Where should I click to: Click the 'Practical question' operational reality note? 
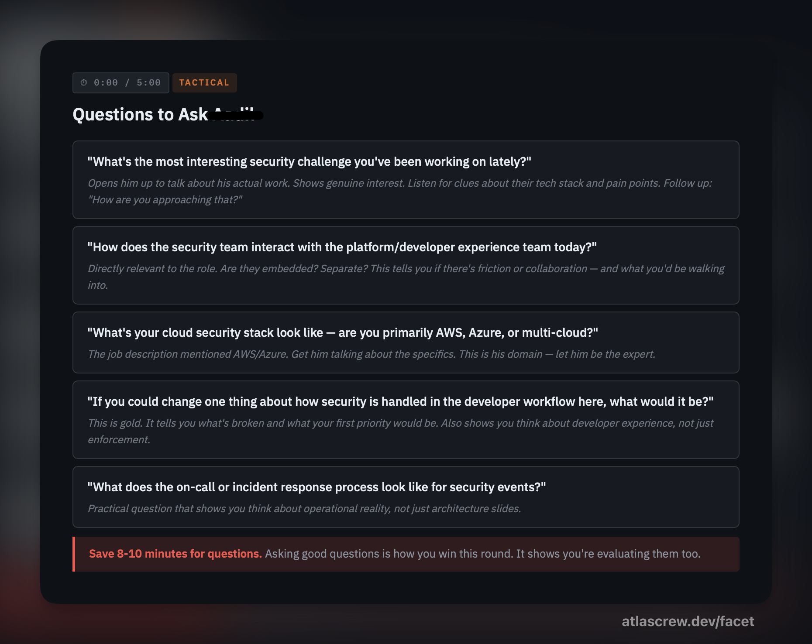pos(304,508)
